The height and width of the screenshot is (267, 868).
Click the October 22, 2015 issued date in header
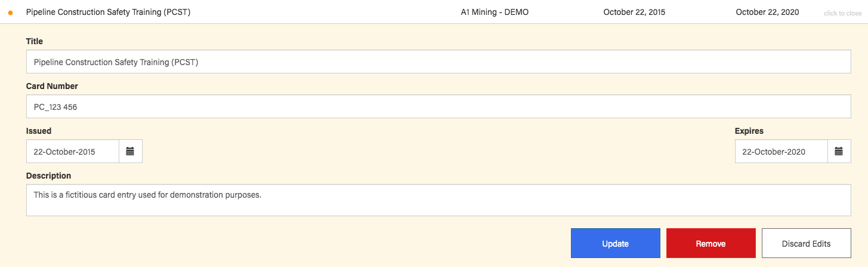click(634, 12)
